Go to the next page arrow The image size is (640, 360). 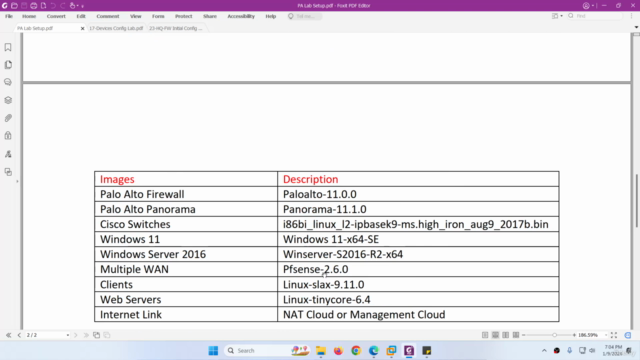coord(76,335)
